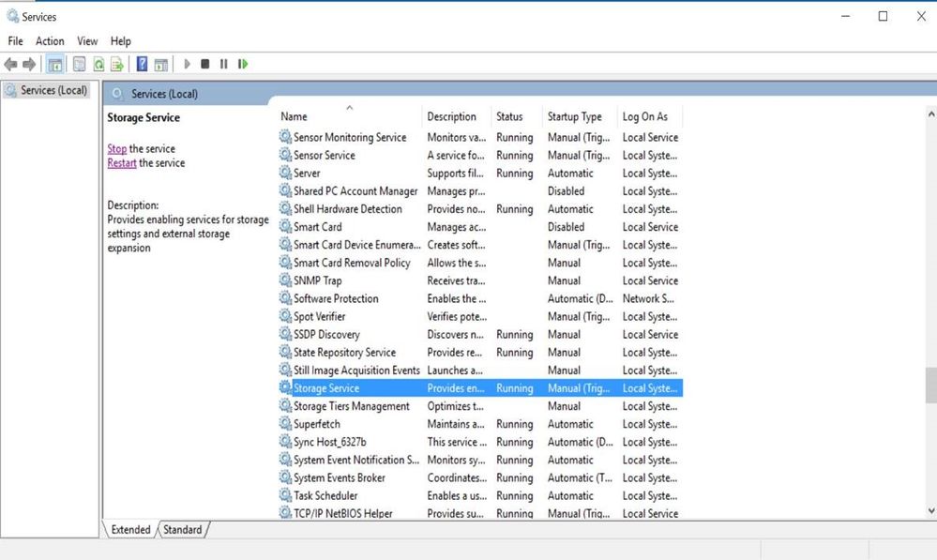Export the services list to a file

[x=116, y=64]
